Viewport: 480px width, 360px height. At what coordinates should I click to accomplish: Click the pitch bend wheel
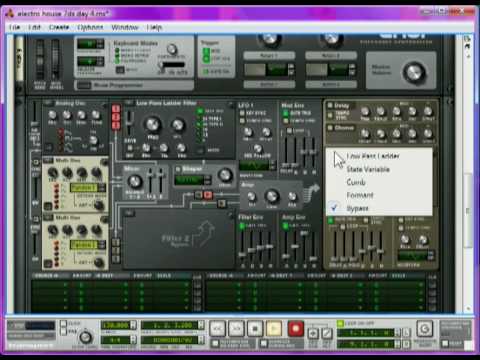click(40, 60)
